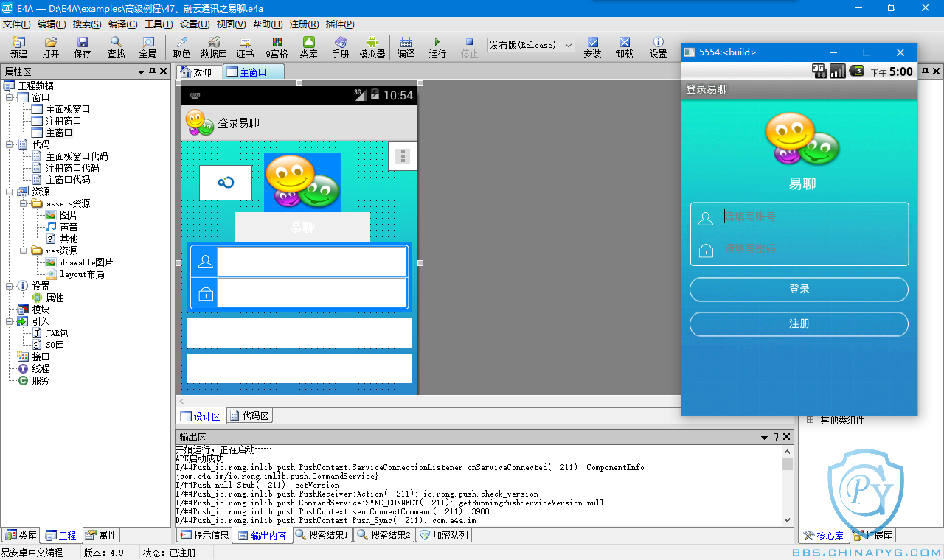Click the 停止 stop icon
Viewport: 944px width, 560px height.
(x=469, y=47)
